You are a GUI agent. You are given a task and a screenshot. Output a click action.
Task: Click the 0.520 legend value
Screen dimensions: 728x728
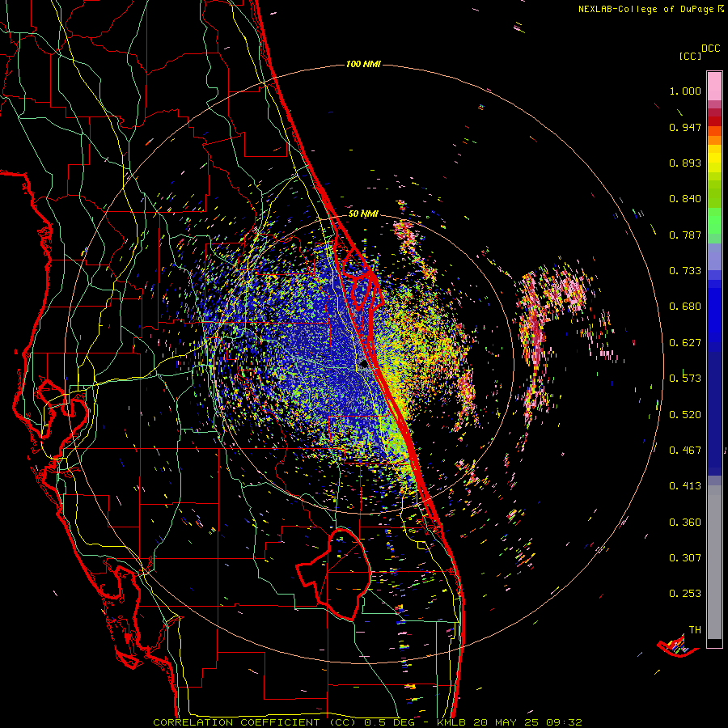point(685,415)
